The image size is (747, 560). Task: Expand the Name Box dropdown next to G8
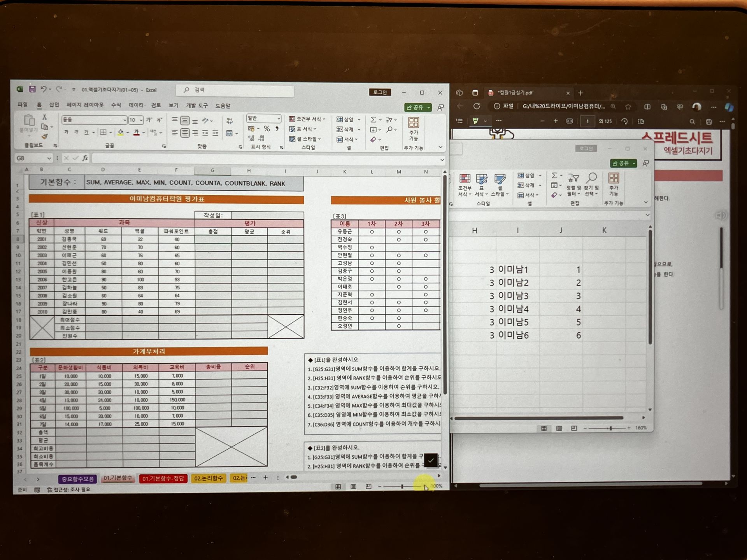pos(49,158)
